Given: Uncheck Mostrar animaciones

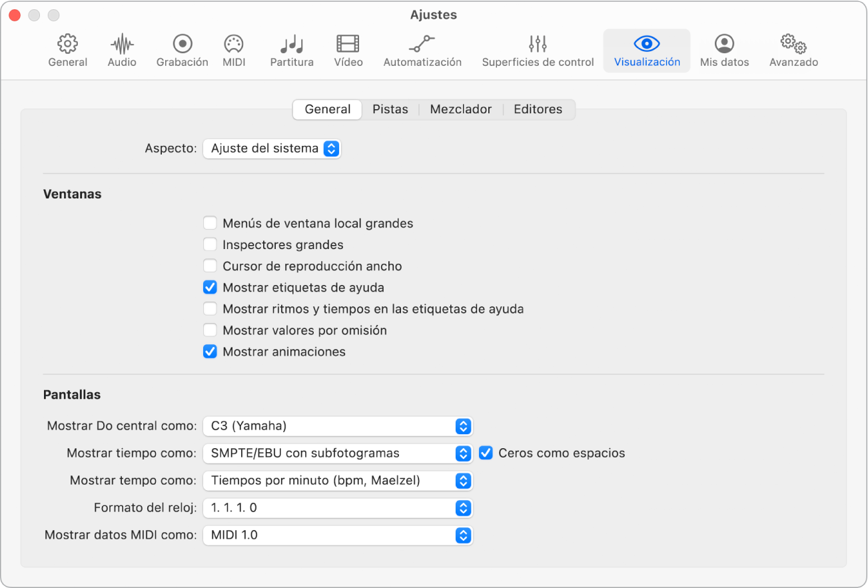Looking at the screenshot, I should click(210, 352).
